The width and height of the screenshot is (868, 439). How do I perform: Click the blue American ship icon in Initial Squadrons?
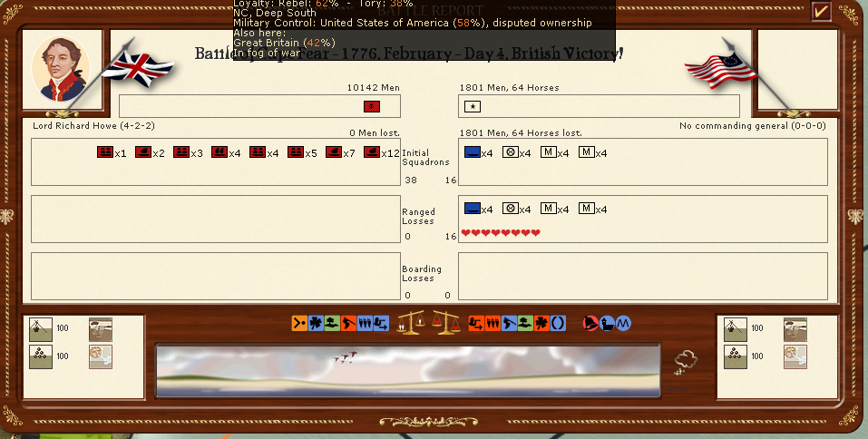coord(472,152)
